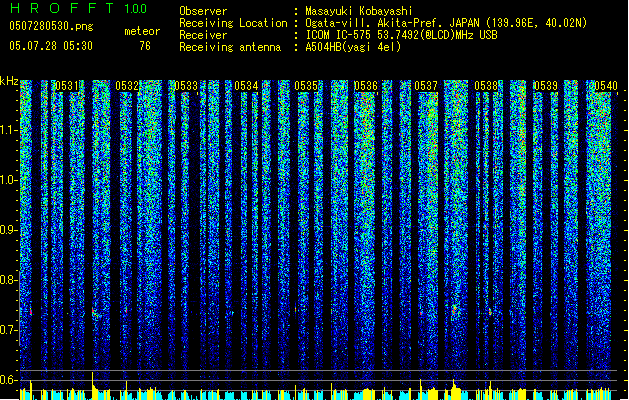Click the 'Observer' field label

click(x=203, y=11)
